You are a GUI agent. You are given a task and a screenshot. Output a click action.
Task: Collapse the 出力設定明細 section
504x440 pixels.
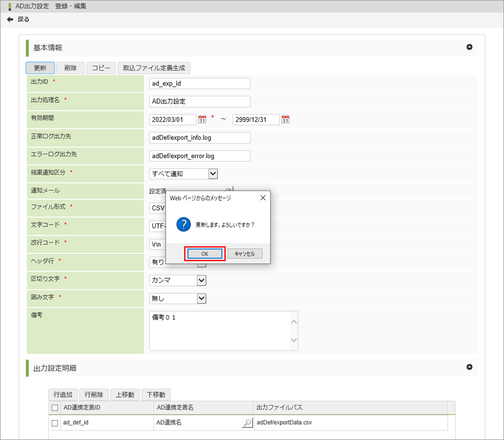[x=469, y=367]
